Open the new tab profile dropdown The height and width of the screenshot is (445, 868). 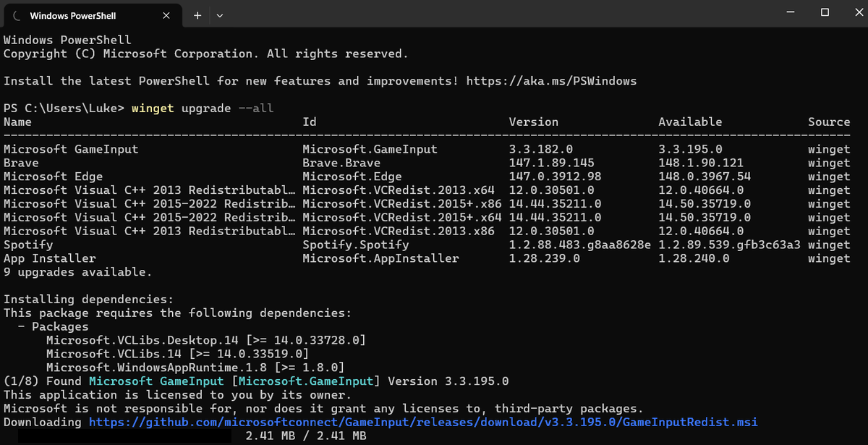pyautogui.click(x=220, y=15)
